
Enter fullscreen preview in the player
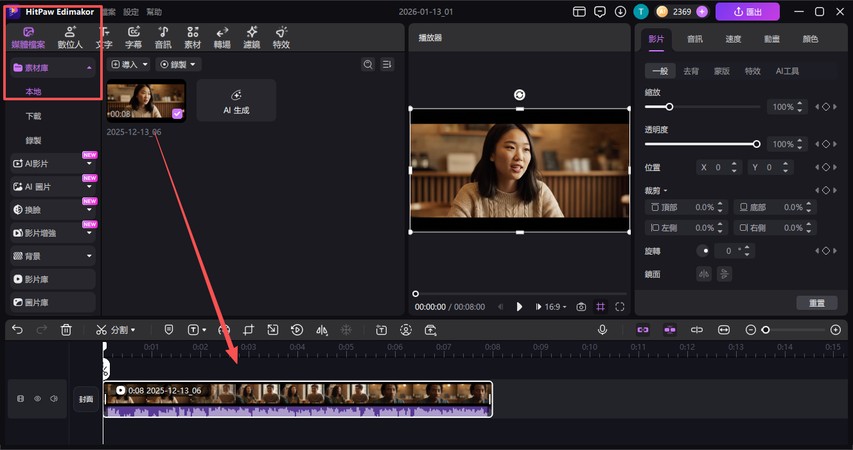[x=620, y=307]
